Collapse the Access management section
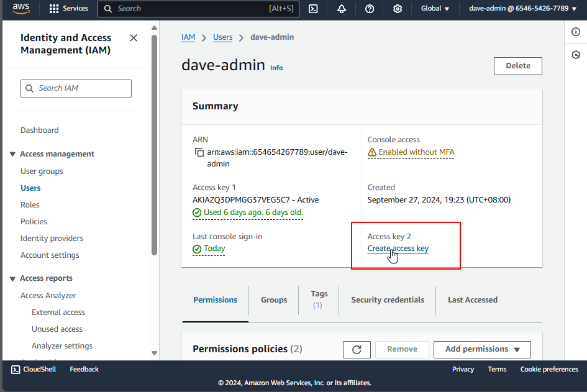587x392 pixels. [x=12, y=154]
